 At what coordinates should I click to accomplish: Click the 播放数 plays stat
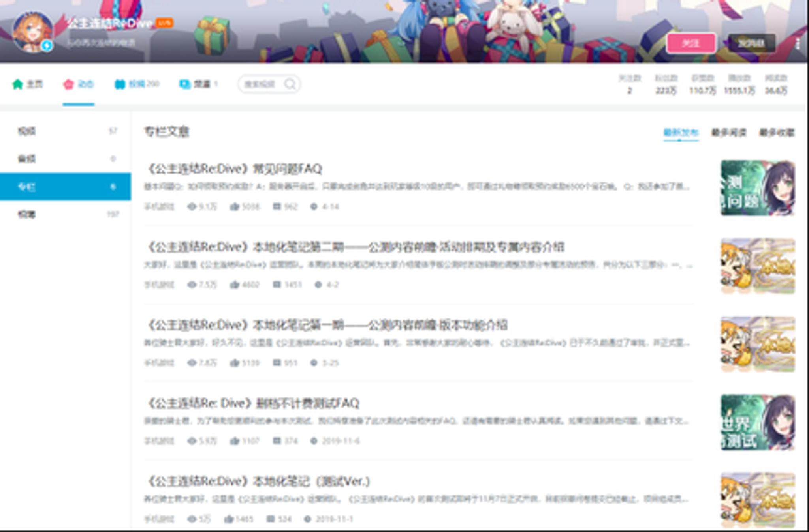[x=739, y=84]
